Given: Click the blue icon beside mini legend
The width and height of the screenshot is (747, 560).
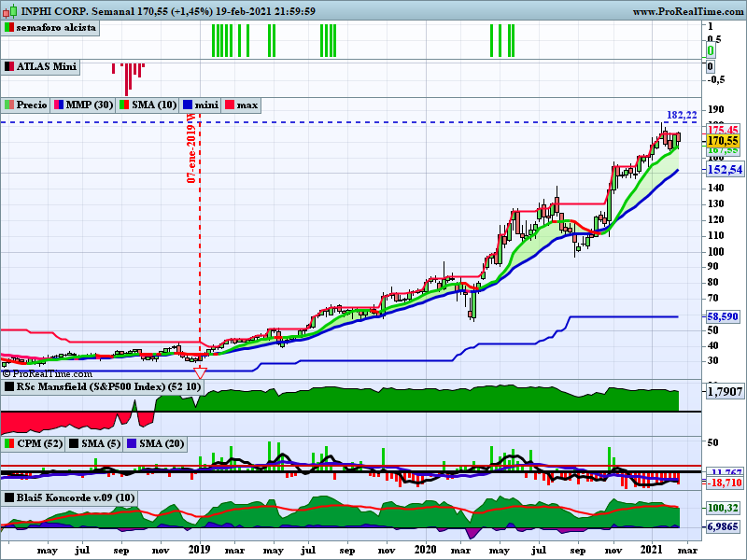Looking at the screenshot, I should (188, 105).
